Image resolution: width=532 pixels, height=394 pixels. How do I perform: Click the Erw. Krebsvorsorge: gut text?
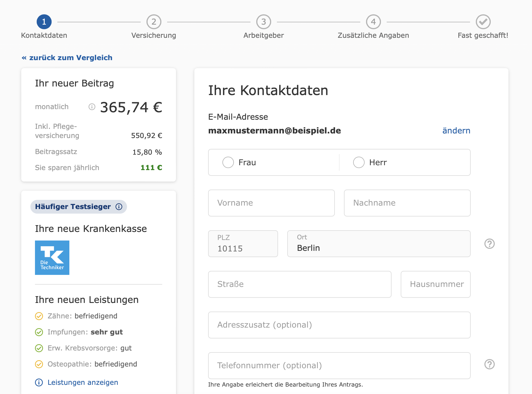(90, 348)
